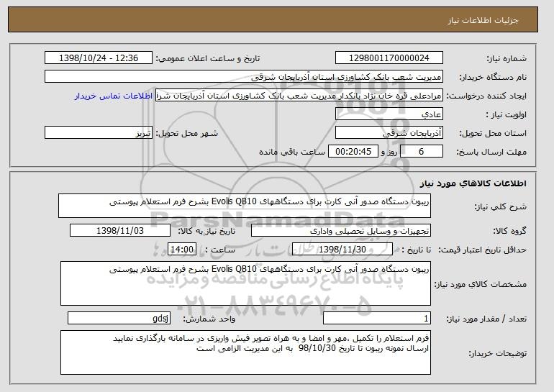Screen dimensions: 554x392
Task: Open the اطلاعات تماس خریدار link
Action: (x=114, y=96)
